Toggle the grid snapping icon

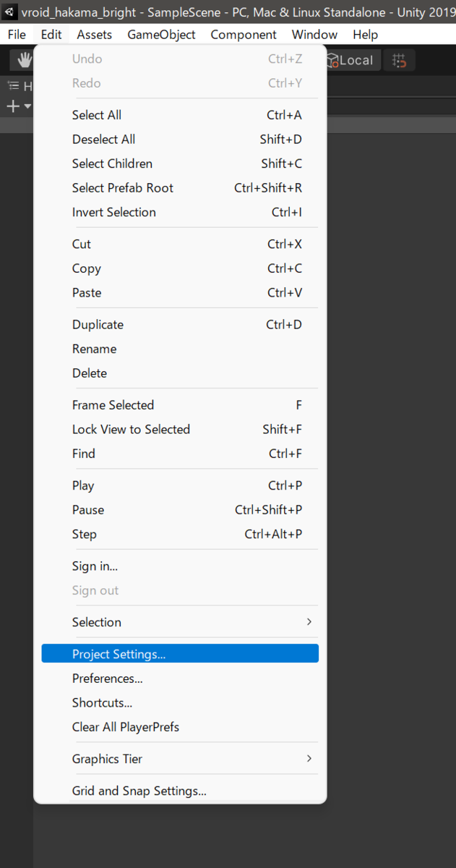(x=399, y=61)
